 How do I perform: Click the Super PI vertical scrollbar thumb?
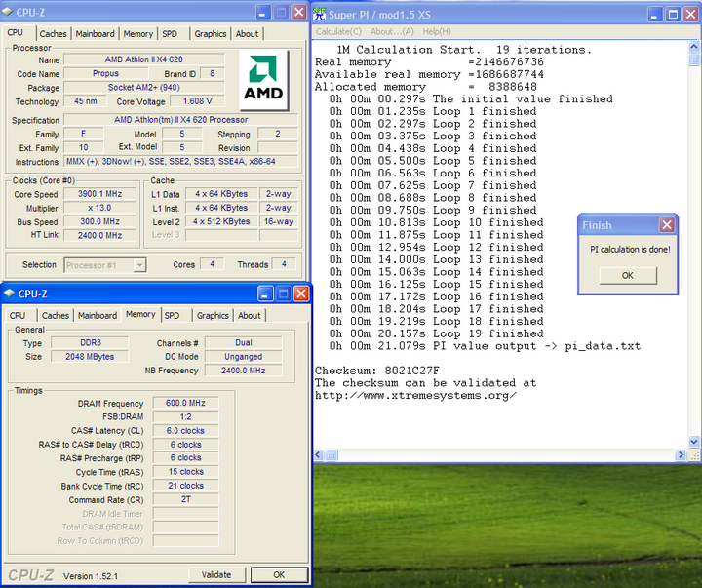pos(693,59)
